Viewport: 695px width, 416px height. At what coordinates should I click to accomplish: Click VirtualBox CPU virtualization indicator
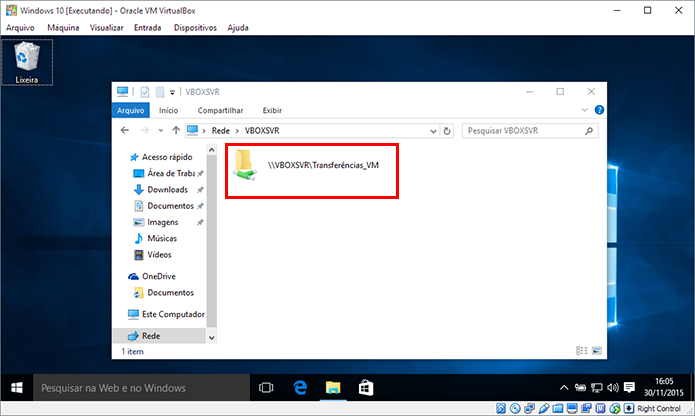(600, 408)
